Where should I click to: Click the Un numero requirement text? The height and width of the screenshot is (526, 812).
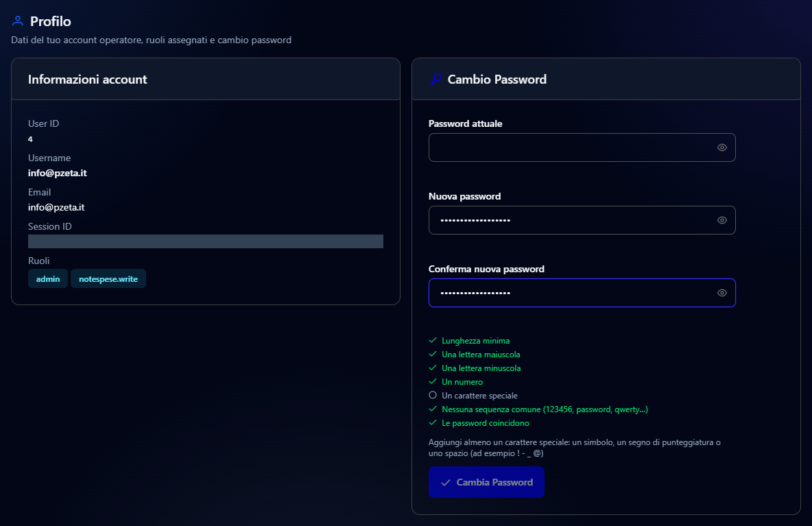(462, 382)
